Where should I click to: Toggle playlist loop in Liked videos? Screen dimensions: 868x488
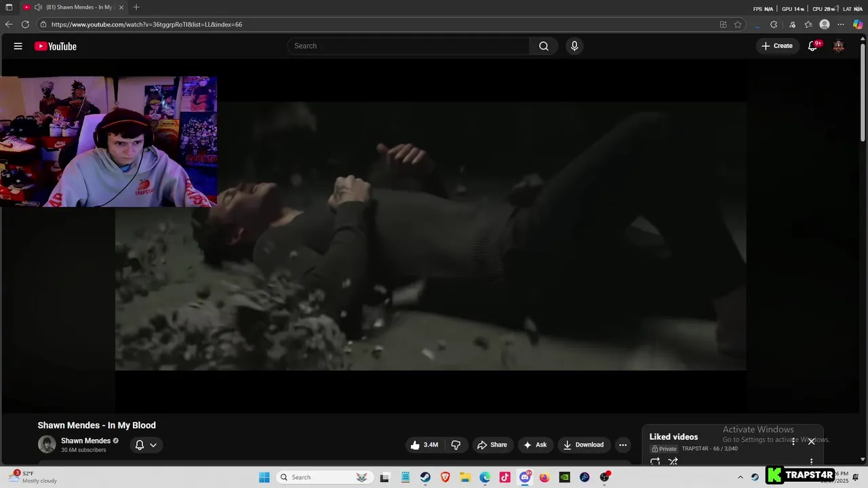655,462
